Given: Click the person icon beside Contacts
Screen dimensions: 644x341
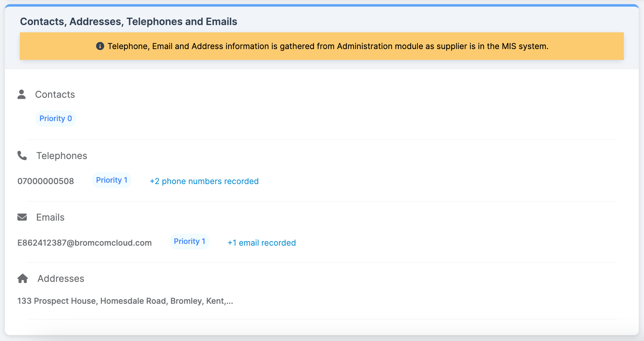Looking at the screenshot, I should coord(22,94).
